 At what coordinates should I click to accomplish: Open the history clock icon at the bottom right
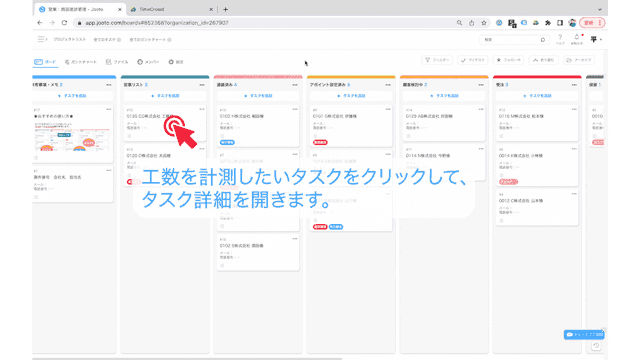596,346
